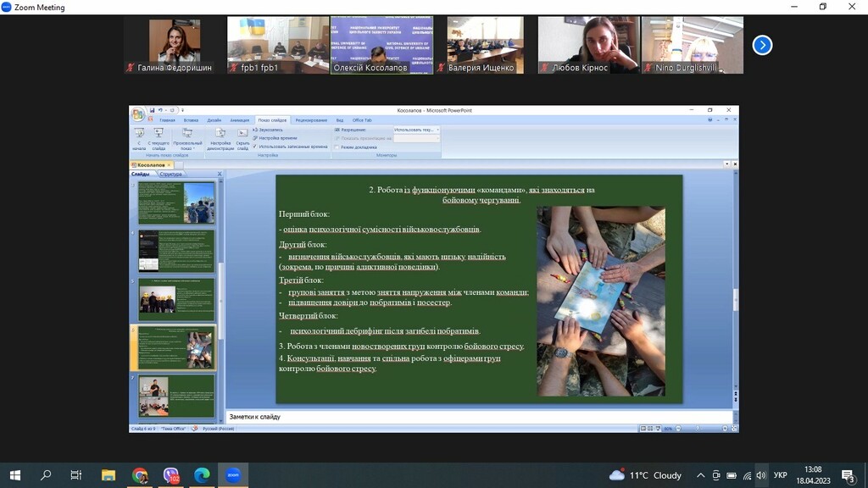Click the 'С начала' slideshow start icon

[139, 136]
